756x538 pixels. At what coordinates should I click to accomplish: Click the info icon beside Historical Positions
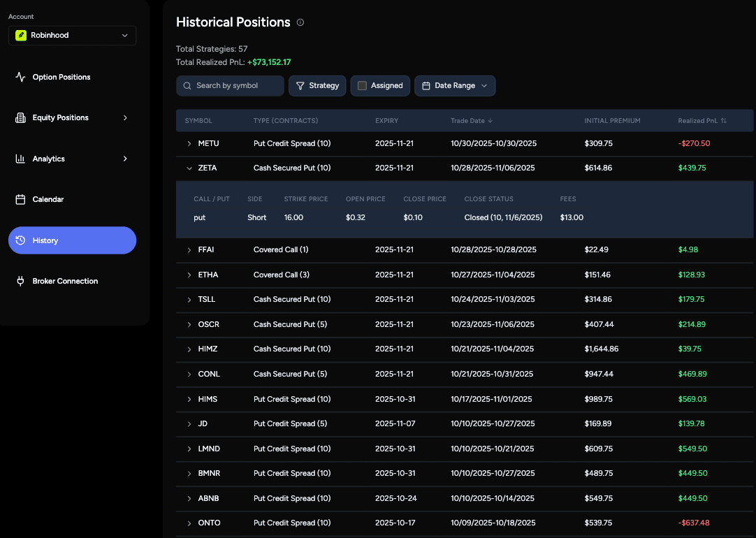click(300, 22)
